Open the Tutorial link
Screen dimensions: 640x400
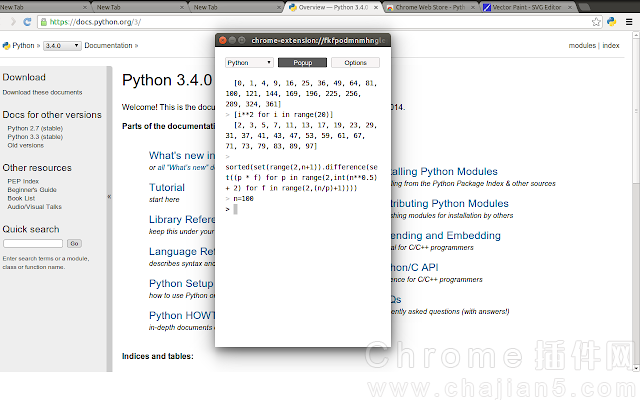pyautogui.click(x=167, y=187)
